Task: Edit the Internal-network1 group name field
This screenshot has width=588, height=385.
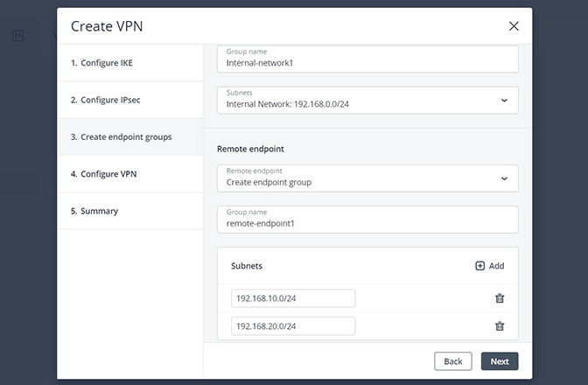Action: (x=367, y=59)
